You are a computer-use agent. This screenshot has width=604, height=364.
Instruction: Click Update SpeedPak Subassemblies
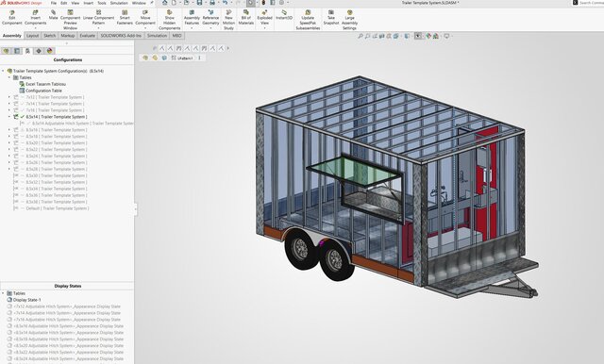pyautogui.click(x=308, y=20)
